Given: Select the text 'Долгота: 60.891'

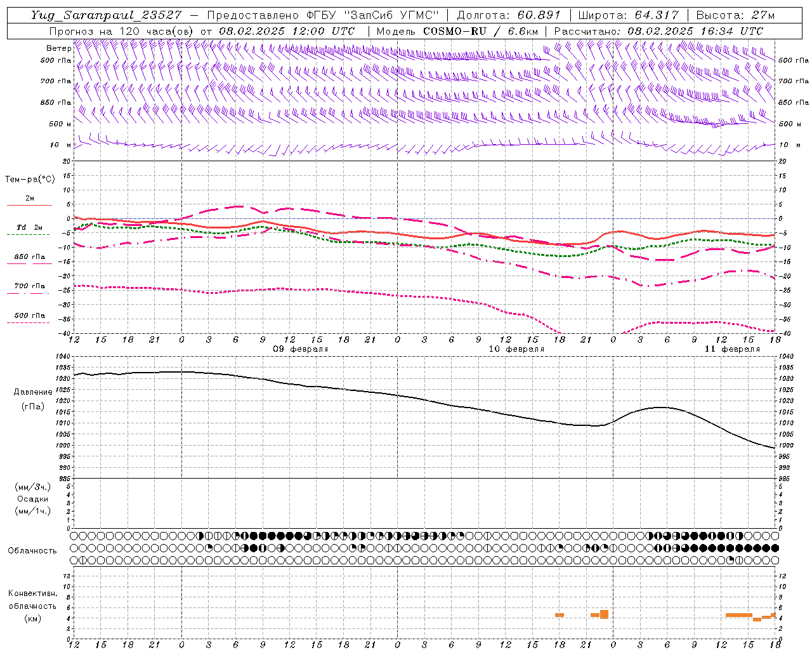Looking at the screenshot, I should tap(509, 15).
